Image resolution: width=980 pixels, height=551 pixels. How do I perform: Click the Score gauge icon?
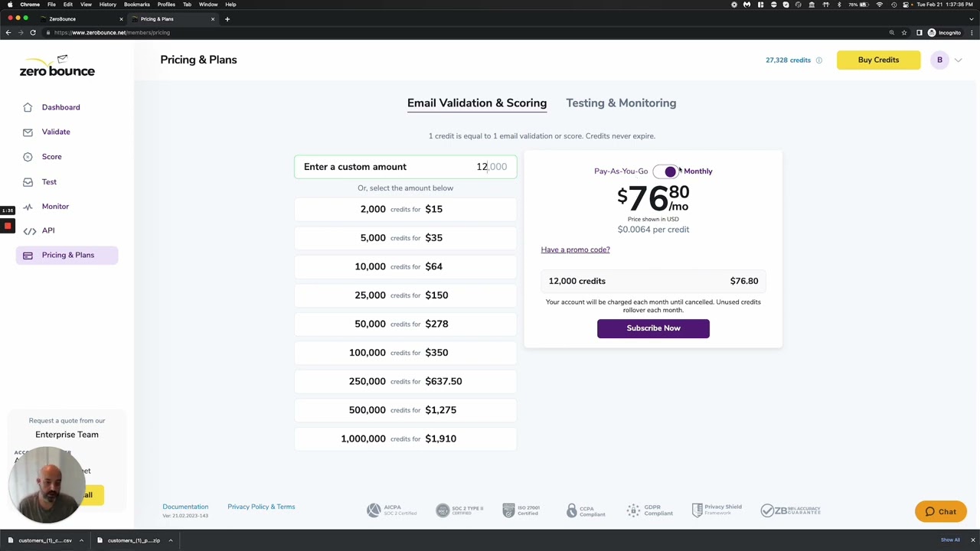coord(28,157)
